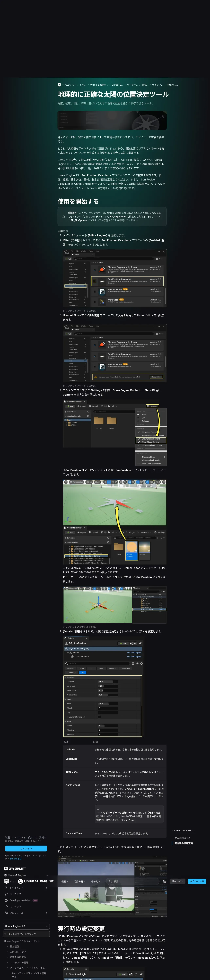Click the ダウンロード button
The width and height of the screenshot is (210, 980).
pos(197,882)
